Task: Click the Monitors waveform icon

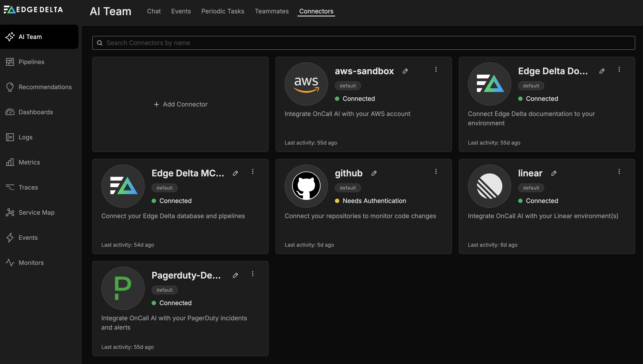Action: 10,263
